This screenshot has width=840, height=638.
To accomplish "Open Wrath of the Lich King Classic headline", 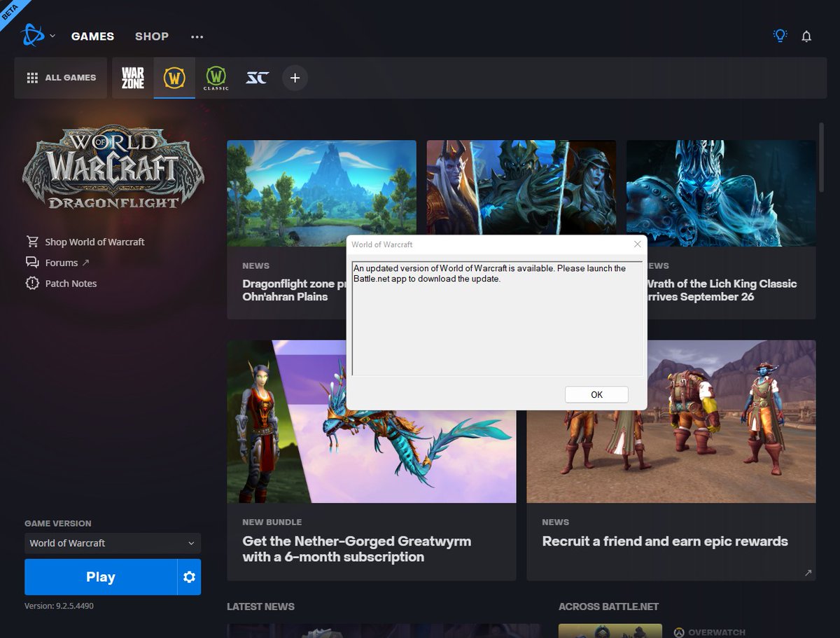I will (722, 290).
